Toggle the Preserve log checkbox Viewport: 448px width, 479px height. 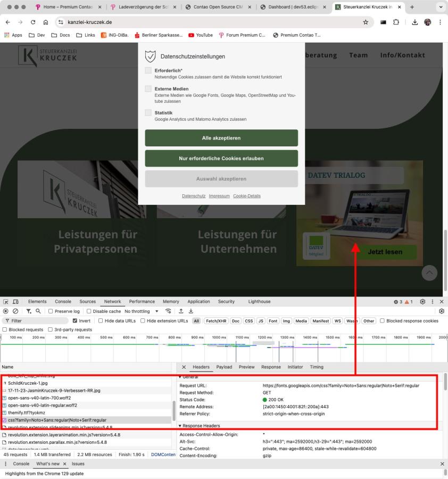51,311
